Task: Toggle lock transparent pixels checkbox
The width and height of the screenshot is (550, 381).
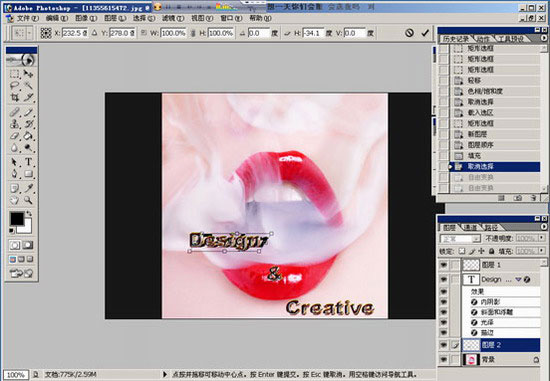Action: [x=462, y=251]
